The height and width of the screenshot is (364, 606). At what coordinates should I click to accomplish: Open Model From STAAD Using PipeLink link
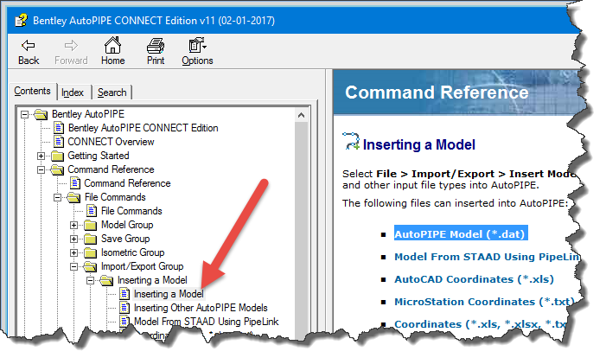pyautogui.click(x=487, y=257)
